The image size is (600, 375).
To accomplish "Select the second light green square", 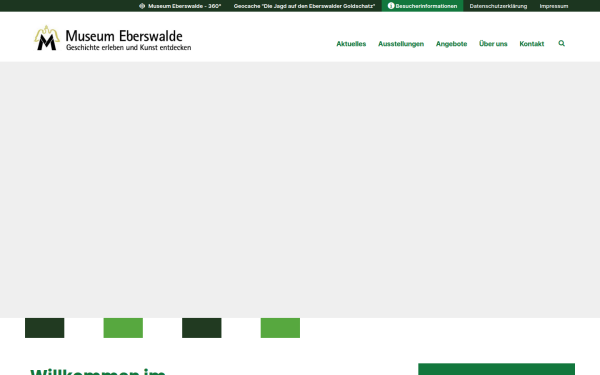I will point(280,328).
